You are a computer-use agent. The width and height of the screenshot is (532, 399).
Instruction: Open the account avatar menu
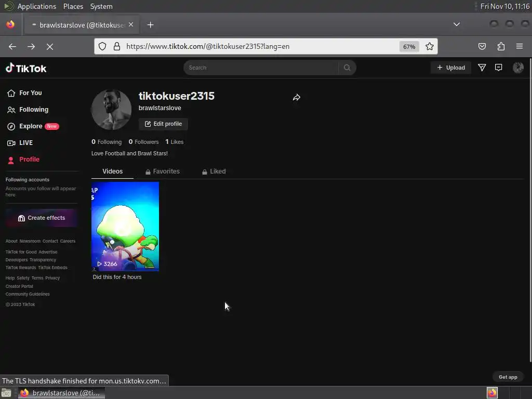pos(518,68)
